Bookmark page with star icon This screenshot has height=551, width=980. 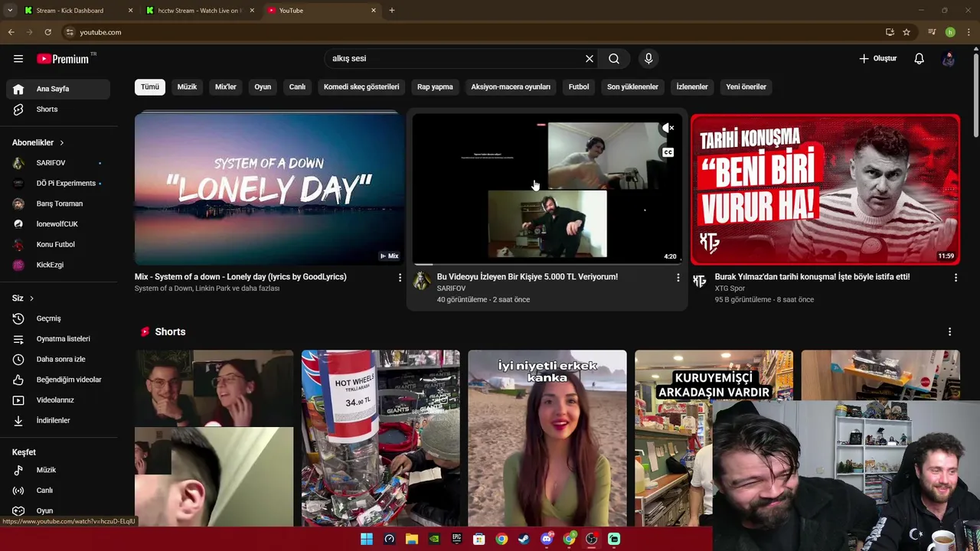tap(906, 32)
